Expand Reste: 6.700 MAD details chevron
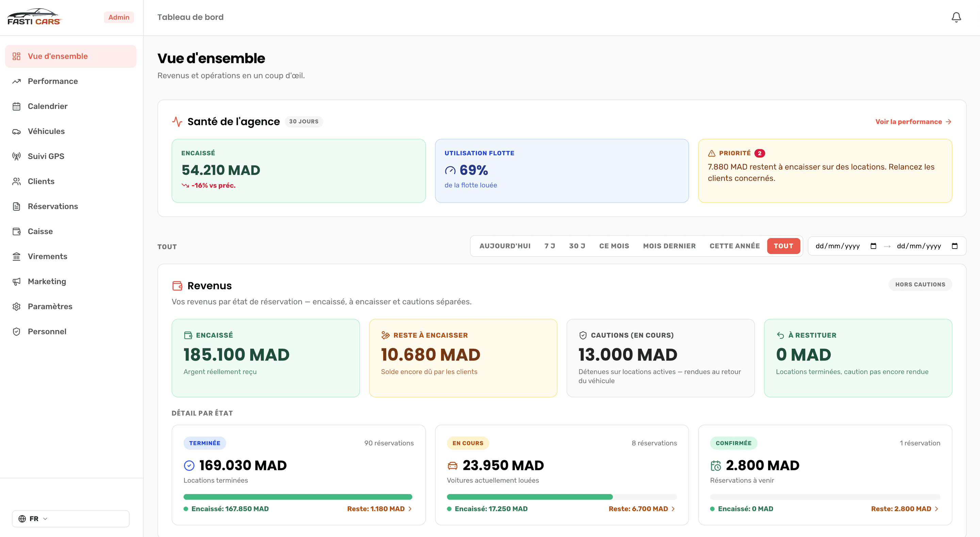The height and width of the screenshot is (537, 980). pos(673,509)
